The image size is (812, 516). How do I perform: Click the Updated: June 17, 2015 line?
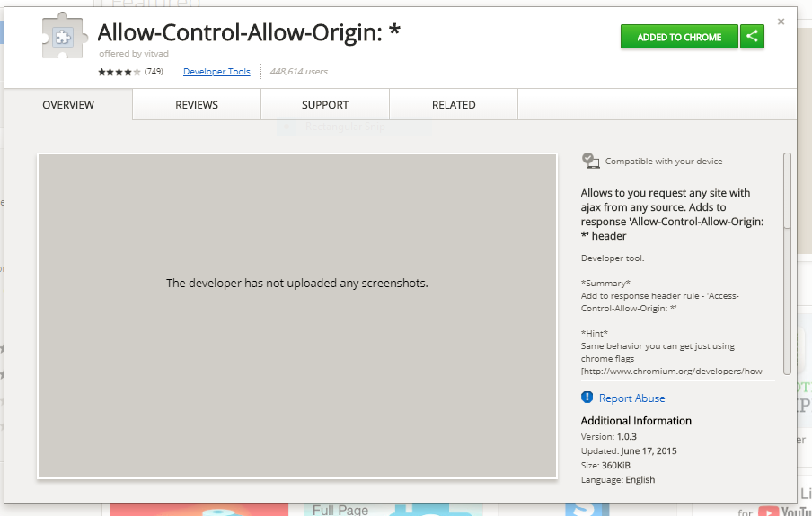tap(629, 450)
